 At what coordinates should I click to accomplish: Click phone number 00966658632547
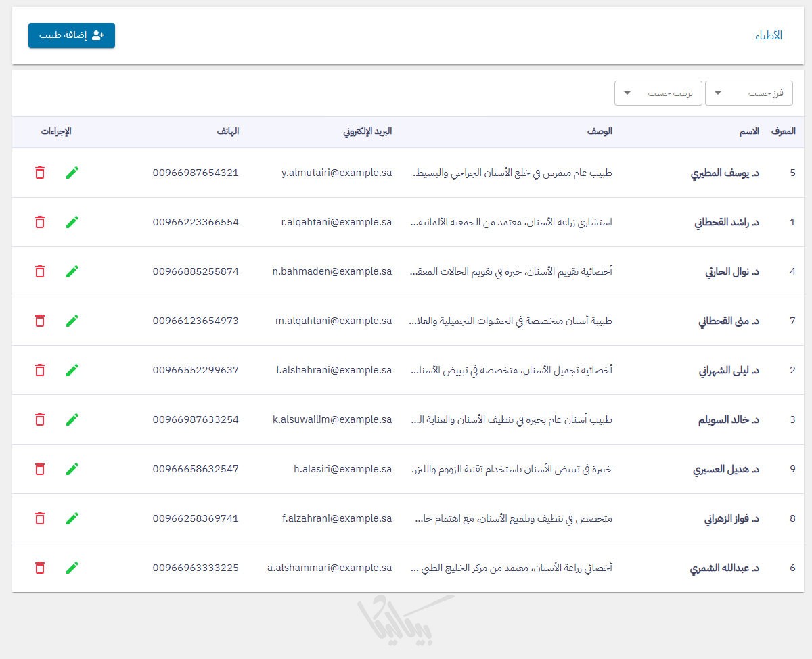tap(196, 469)
